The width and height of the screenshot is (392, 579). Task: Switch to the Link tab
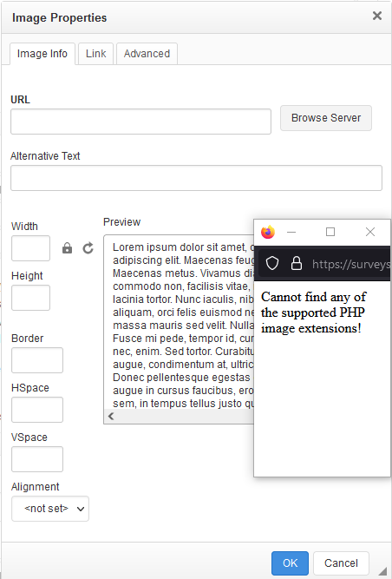click(96, 54)
